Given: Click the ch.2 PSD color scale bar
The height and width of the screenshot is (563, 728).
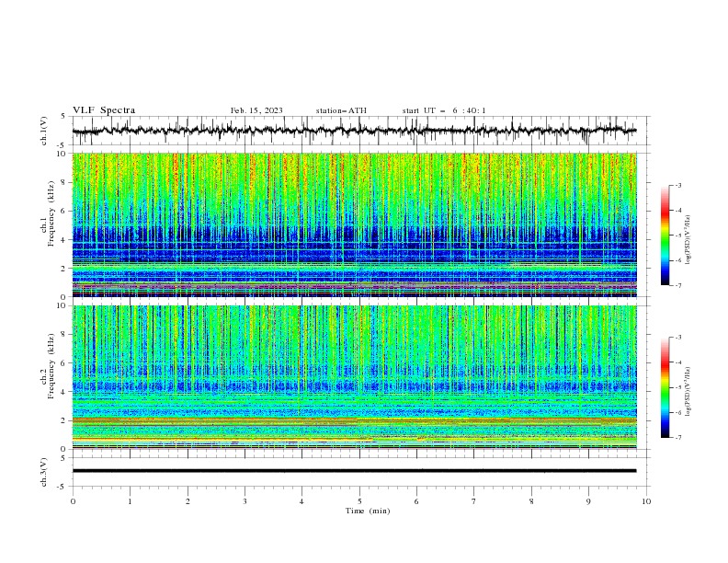Looking at the screenshot, I should click(665, 387).
